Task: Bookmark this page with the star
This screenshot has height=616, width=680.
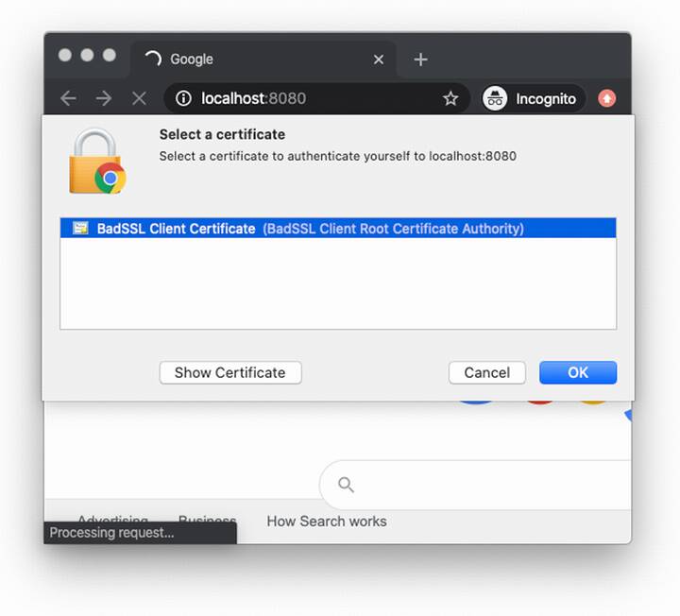Action: click(x=450, y=98)
